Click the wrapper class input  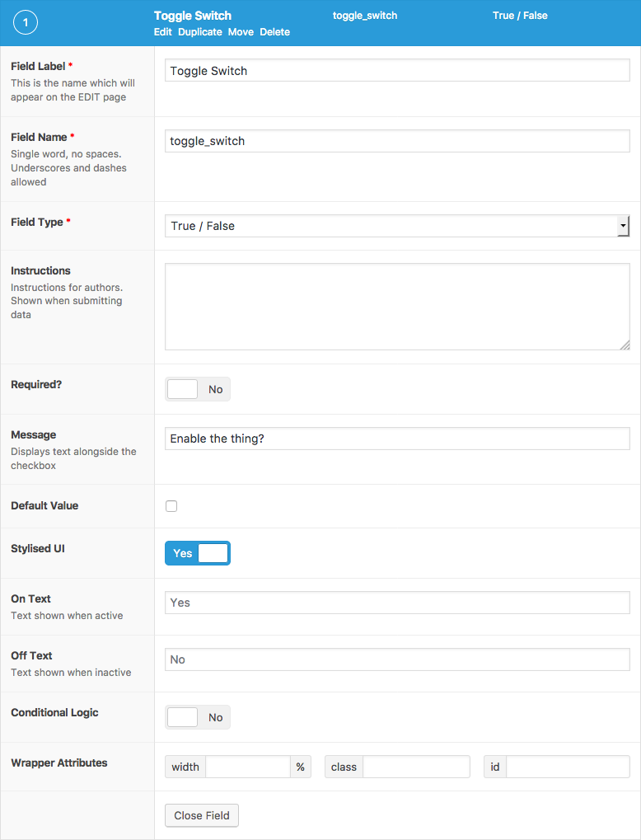coord(416,767)
